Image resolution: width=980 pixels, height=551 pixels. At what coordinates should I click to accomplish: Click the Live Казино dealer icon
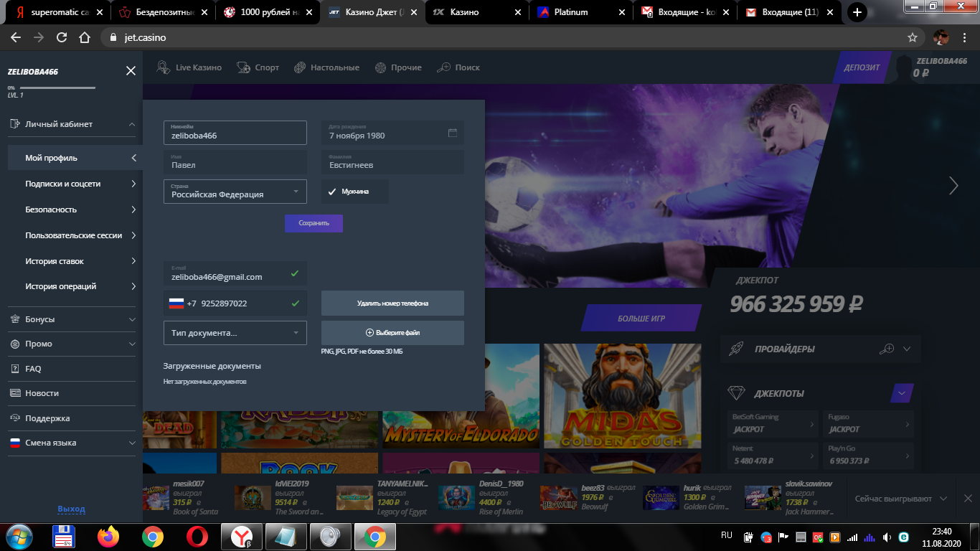tap(164, 67)
